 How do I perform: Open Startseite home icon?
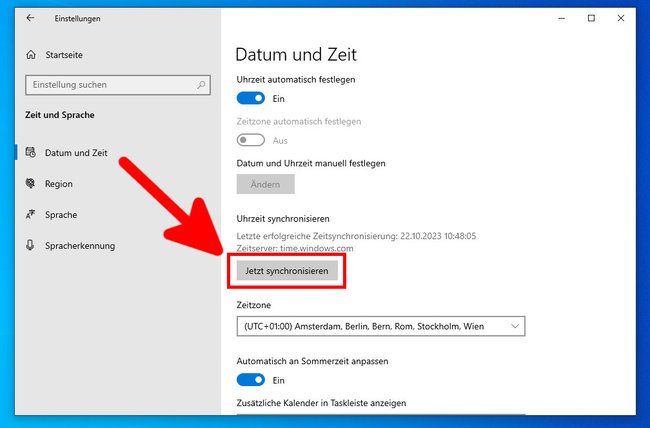tap(31, 55)
